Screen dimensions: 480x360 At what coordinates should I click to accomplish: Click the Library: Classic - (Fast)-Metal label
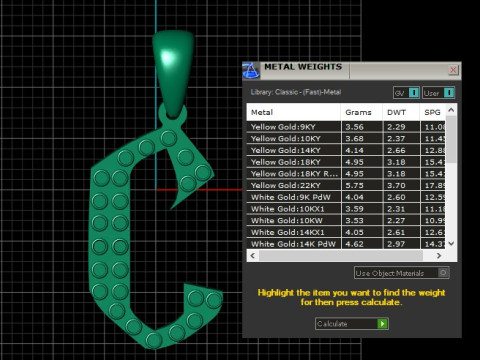point(296,92)
